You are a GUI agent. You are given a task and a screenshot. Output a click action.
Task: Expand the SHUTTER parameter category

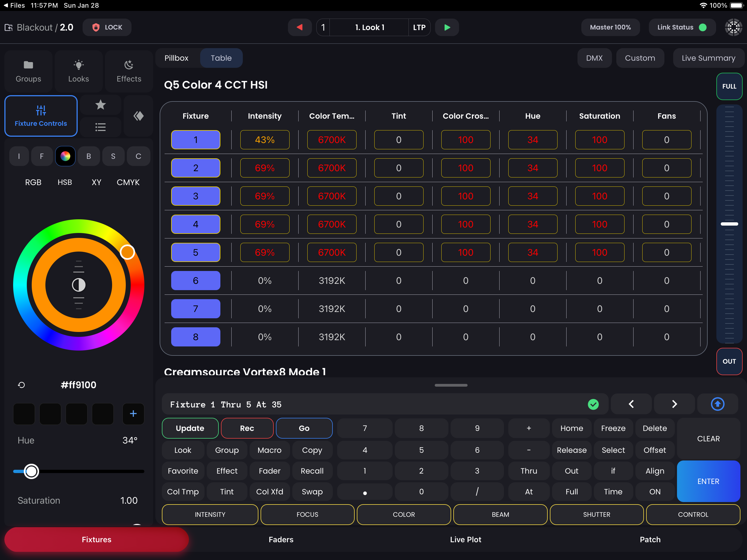coord(596,514)
